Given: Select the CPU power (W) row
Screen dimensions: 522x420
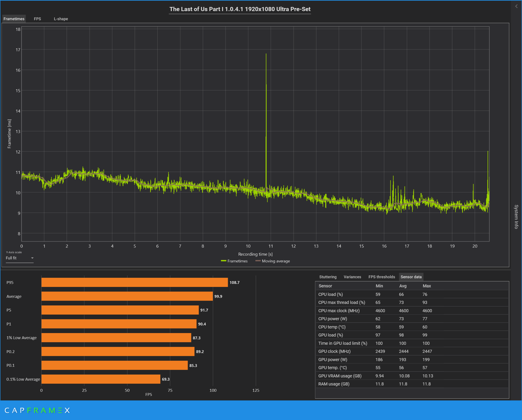Looking at the screenshot, I should [x=412, y=319].
